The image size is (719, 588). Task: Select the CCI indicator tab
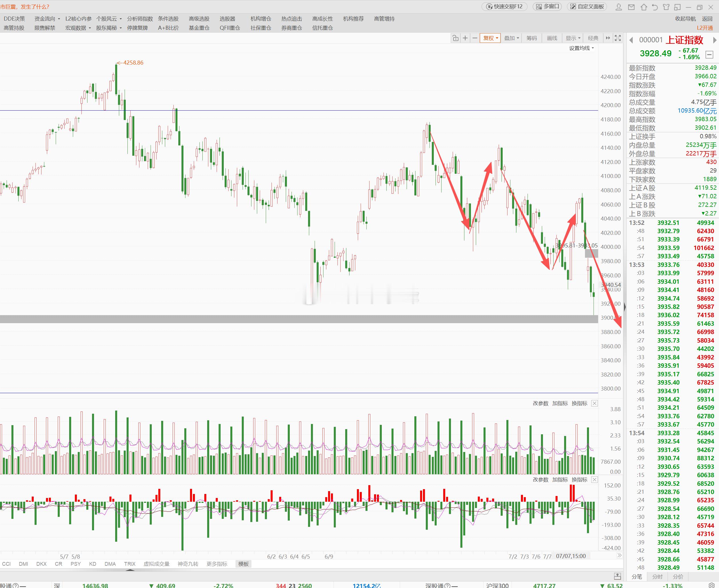7,564
